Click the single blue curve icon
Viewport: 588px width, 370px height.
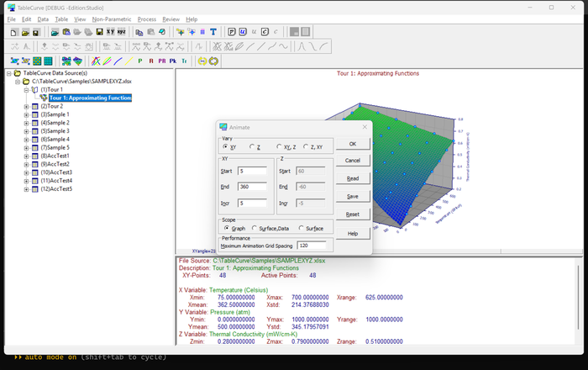118,61
